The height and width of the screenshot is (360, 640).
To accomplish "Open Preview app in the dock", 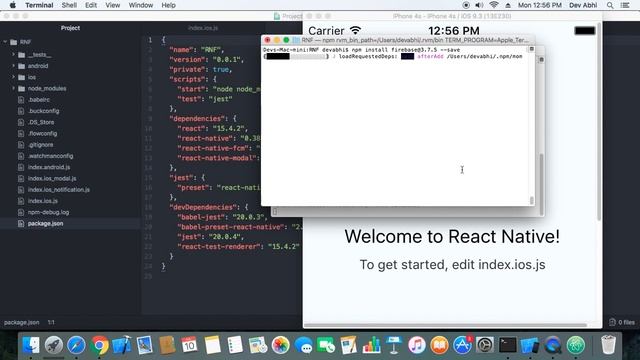I will pyautogui.click(x=144, y=345).
